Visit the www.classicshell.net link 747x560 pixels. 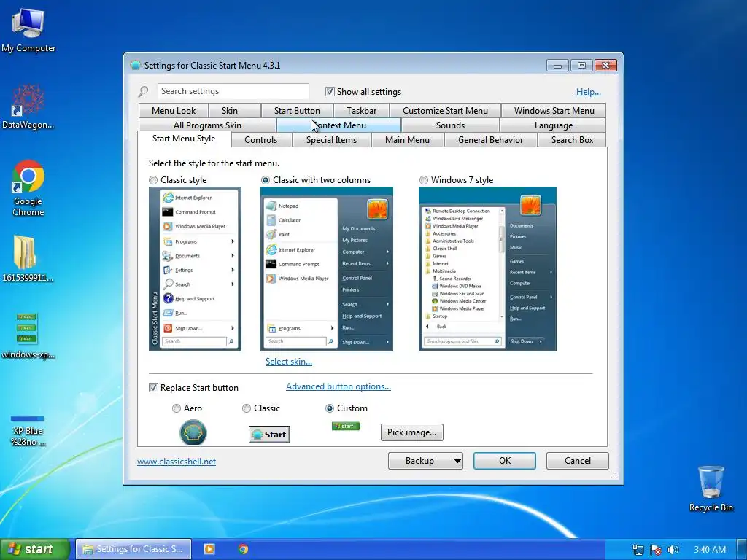[177, 462]
